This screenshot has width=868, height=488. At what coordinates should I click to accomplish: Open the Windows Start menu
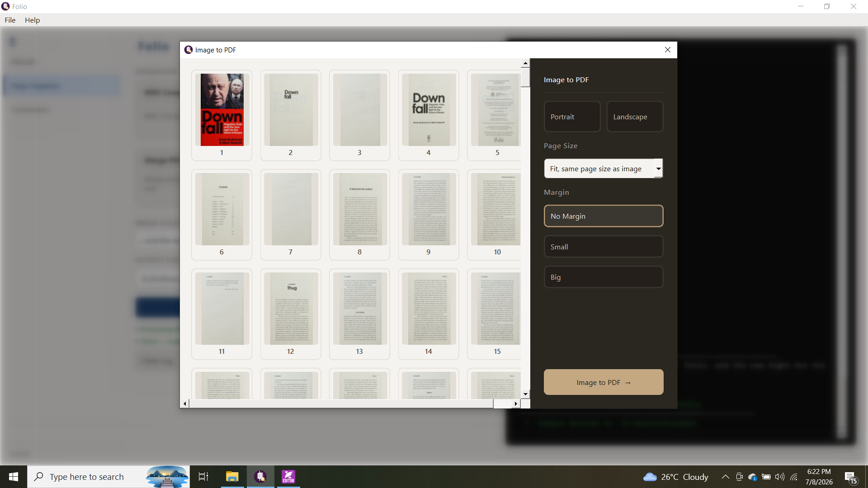coord(14,477)
